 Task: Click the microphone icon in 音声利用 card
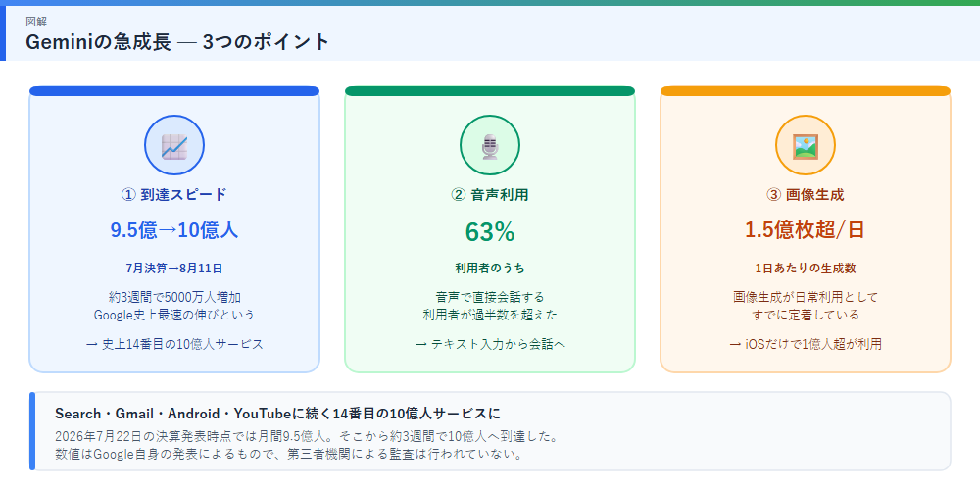pyautogui.click(x=490, y=146)
